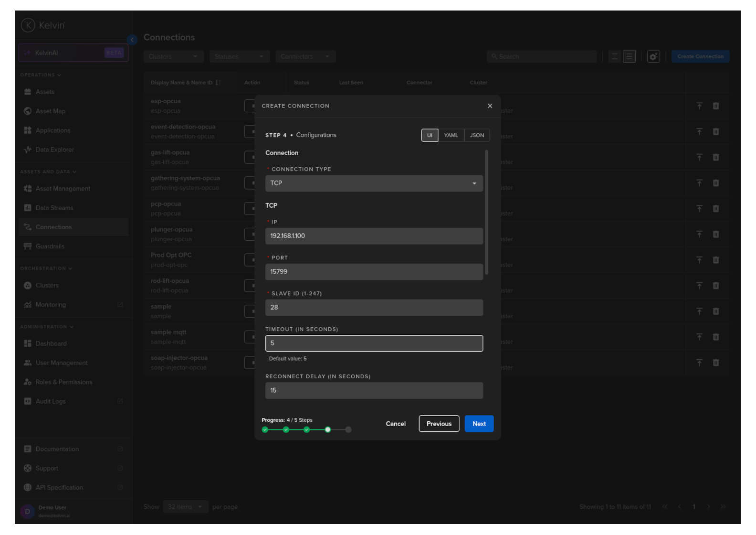
Task: Open table column settings gear icon
Action: tap(653, 56)
